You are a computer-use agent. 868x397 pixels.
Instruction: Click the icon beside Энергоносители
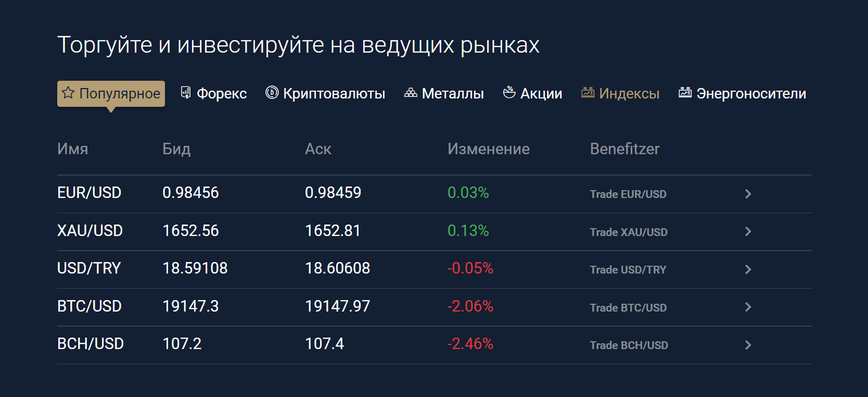click(685, 93)
